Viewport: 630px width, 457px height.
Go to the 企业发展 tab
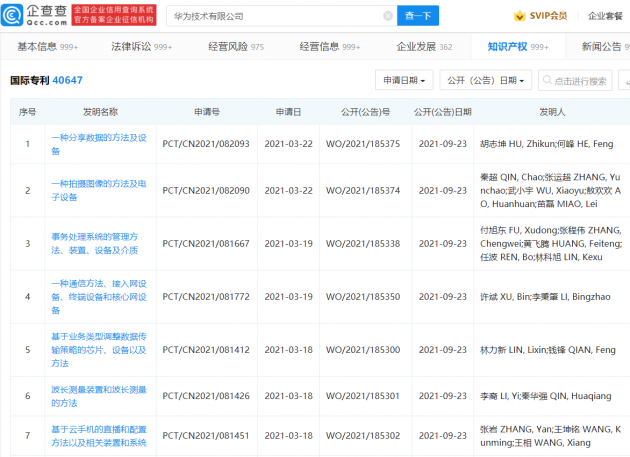[424, 47]
